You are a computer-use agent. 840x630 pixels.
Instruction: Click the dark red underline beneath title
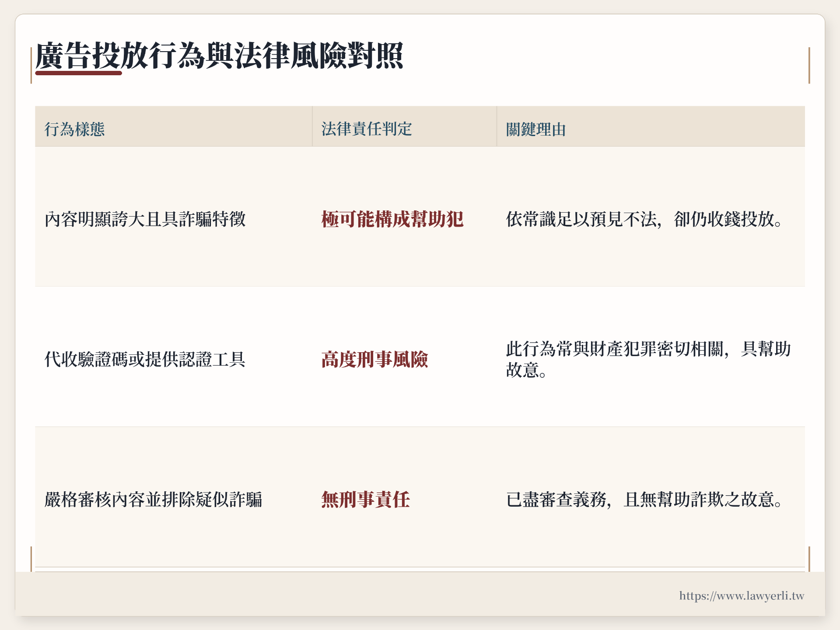pyautogui.click(x=78, y=73)
